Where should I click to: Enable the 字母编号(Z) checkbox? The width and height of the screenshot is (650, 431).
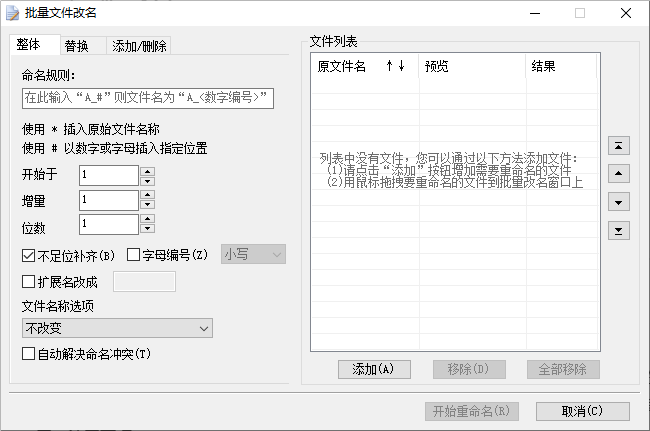pyautogui.click(x=133, y=254)
